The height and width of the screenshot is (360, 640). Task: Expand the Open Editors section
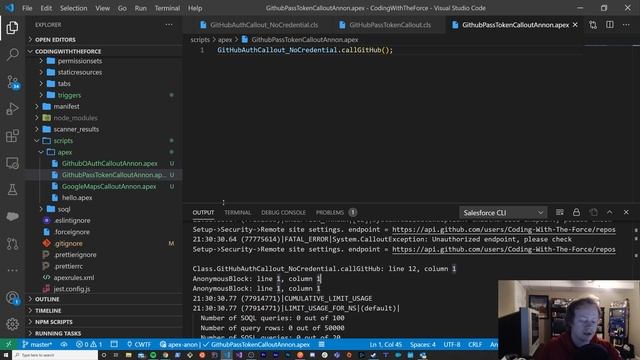[x=104, y=40]
